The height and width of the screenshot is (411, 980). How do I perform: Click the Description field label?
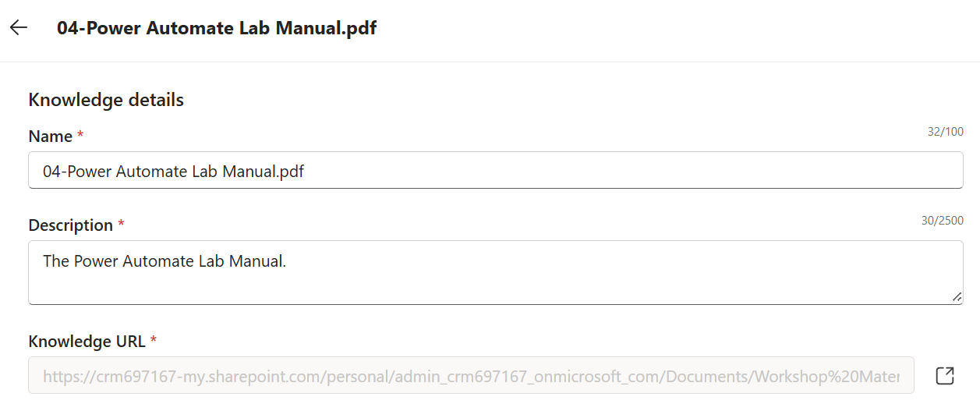[71, 225]
